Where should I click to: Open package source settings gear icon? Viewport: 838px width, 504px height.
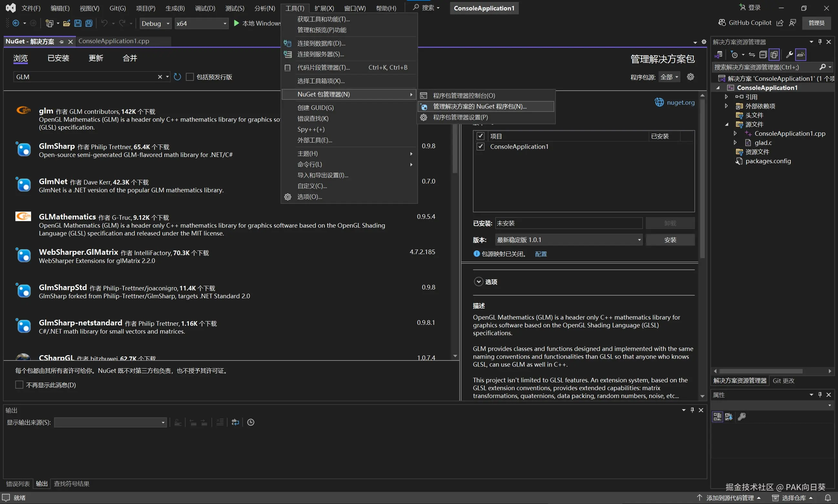pyautogui.click(x=690, y=77)
